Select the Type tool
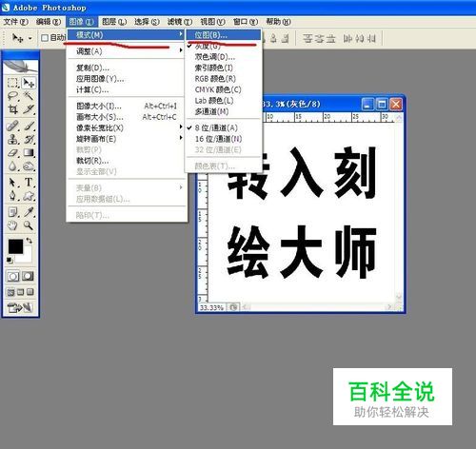476x449 pixels. 29,183
